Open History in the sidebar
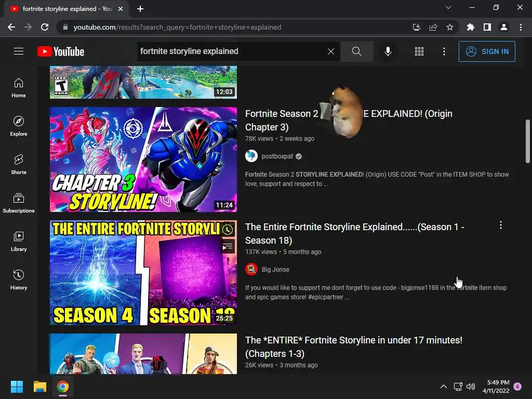The image size is (532, 399). (x=19, y=280)
